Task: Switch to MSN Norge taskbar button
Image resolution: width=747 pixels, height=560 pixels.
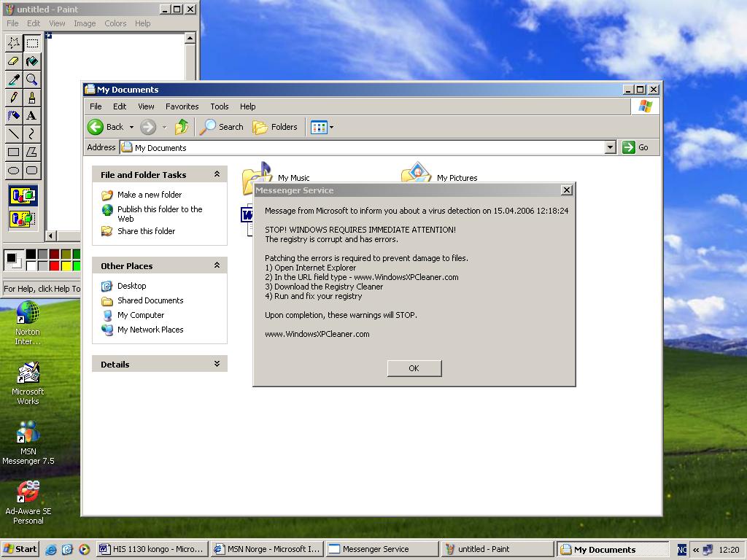Action: pyautogui.click(x=267, y=550)
